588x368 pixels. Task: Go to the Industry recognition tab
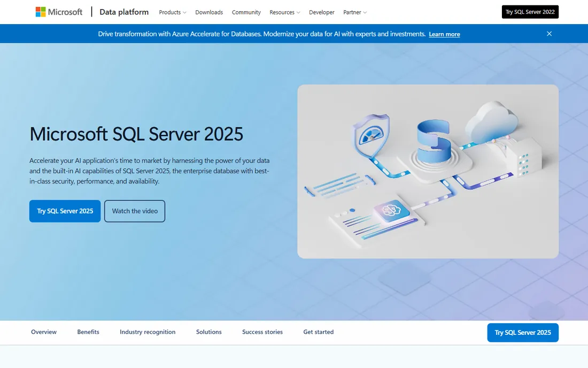click(x=148, y=332)
